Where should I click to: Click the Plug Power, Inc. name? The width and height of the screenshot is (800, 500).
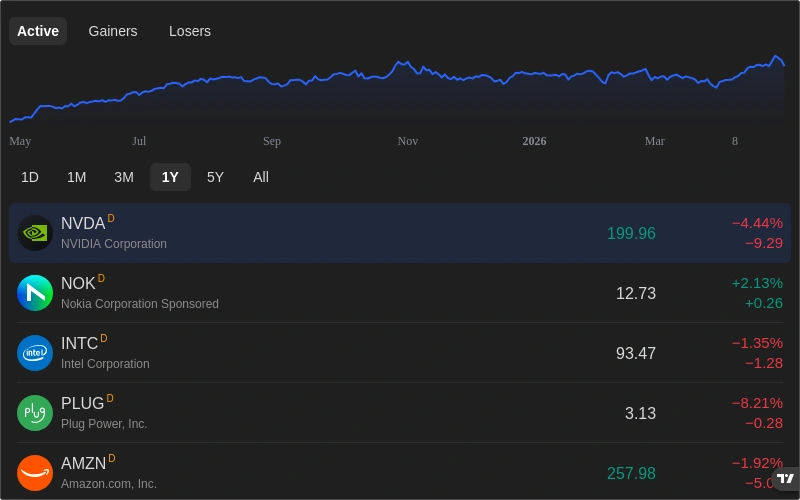[104, 423]
